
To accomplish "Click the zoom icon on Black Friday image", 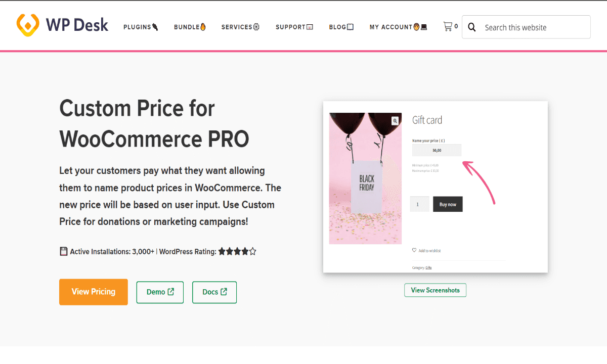I will click(x=395, y=120).
